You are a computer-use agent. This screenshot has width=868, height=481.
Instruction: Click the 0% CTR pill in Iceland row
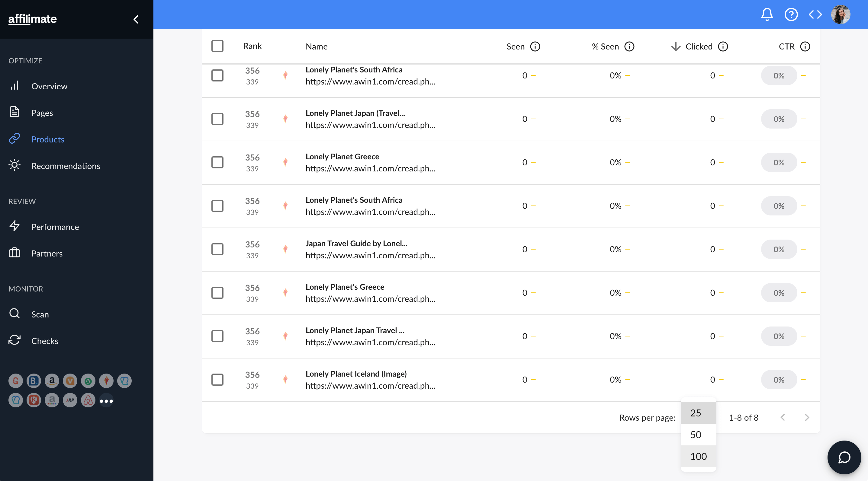779,380
